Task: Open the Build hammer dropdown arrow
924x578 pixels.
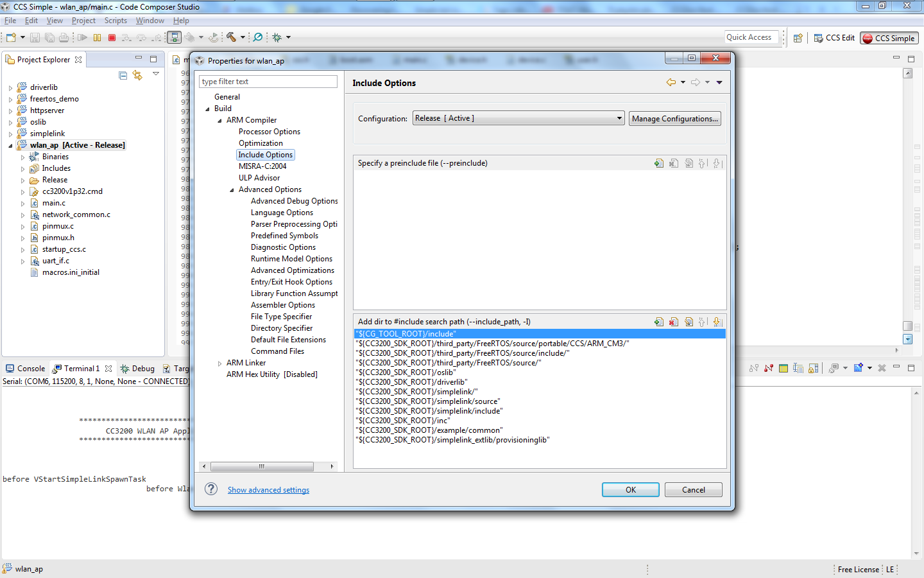Action: [243, 38]
